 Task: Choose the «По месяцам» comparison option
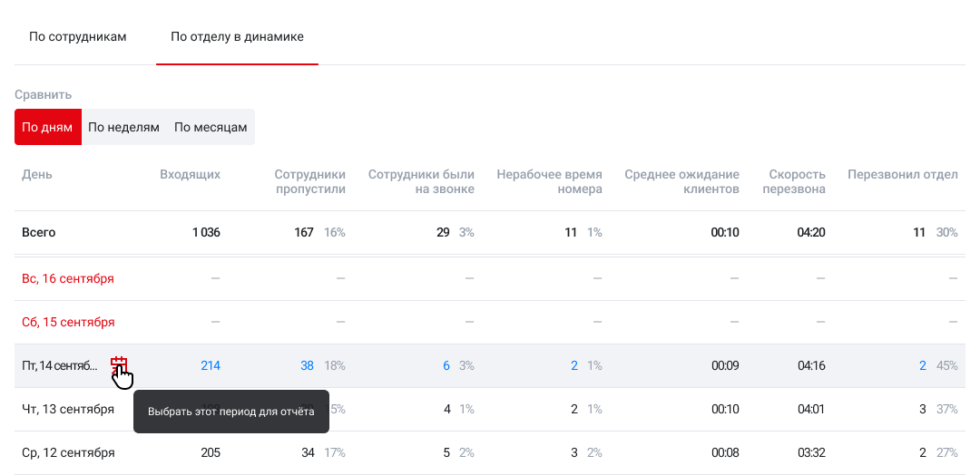(211, 127)
